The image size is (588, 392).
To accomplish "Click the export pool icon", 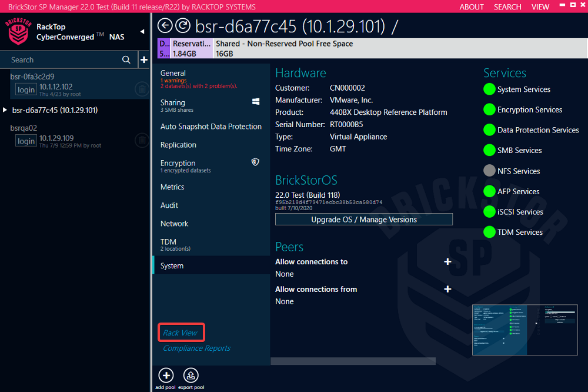I will click(191, 375).
